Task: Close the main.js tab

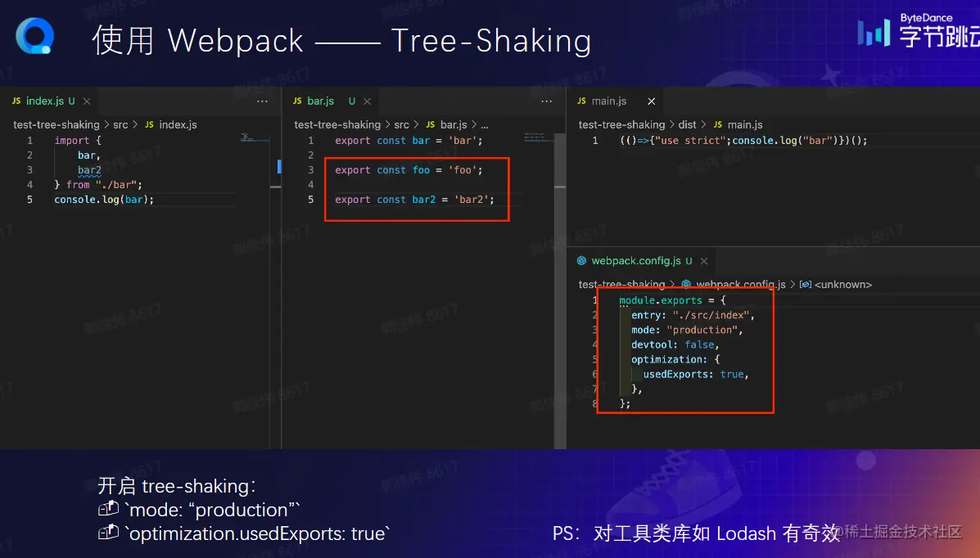Action: (x=652, y=101)
